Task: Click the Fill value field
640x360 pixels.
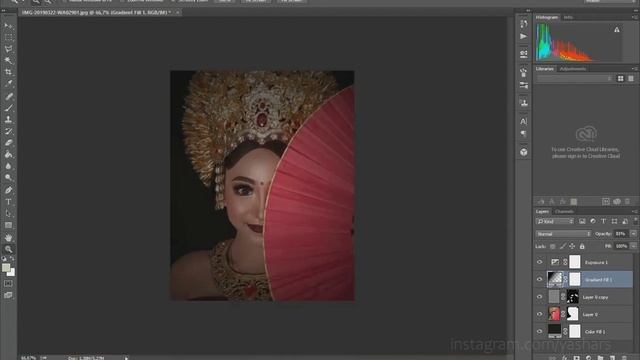Action: pyautogui.click(x=621, y=246)
